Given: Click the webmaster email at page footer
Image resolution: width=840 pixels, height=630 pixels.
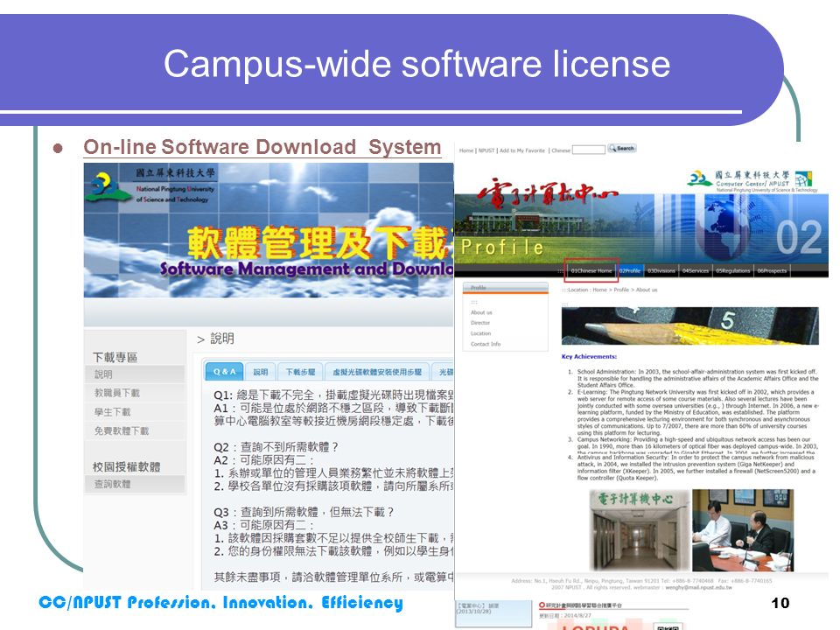Looking at the screenshot, I should [x=698, y=588].
